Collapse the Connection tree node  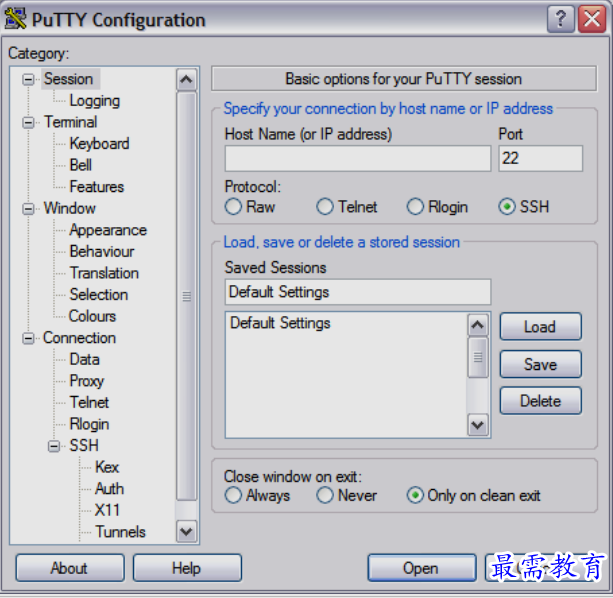pyautogui.click(x=28, y=338)
